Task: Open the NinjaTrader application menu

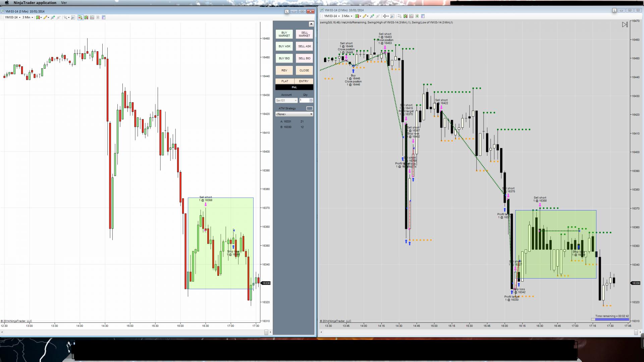Action: click(35, 3)
